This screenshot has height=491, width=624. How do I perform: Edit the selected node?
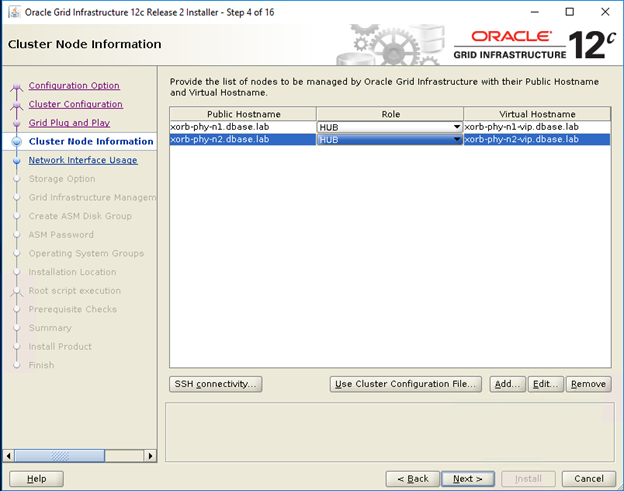point(546,384)
